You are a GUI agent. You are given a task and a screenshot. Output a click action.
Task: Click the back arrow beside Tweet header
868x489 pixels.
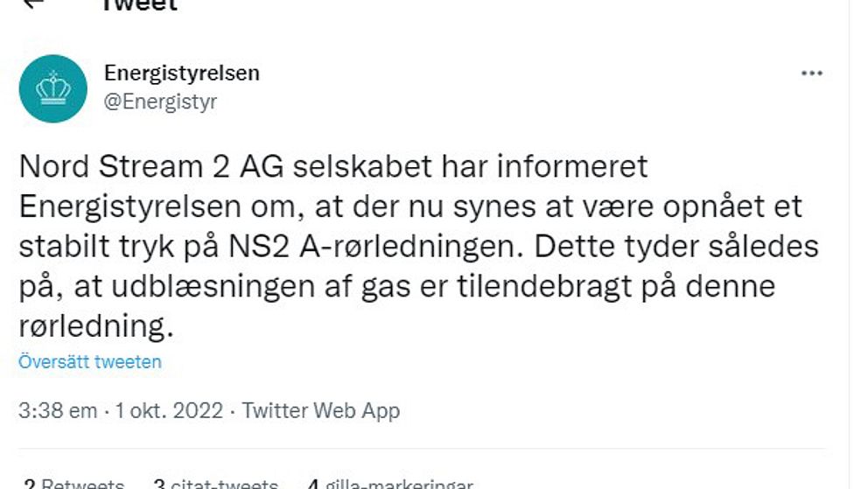click(x=33, y=3)
